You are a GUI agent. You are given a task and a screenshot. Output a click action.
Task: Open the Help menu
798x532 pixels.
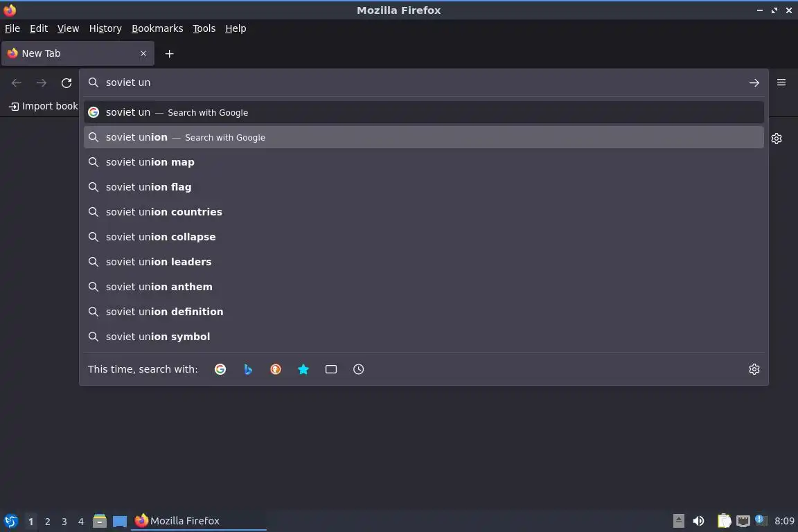pos(236,28)
